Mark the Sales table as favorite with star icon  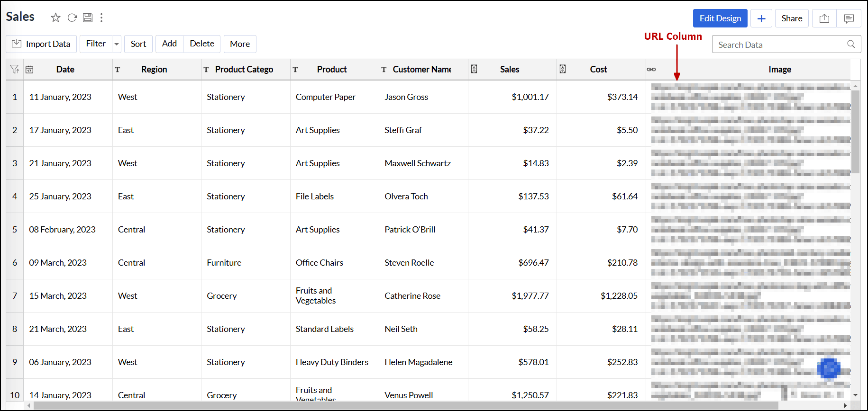pos(55,18)
